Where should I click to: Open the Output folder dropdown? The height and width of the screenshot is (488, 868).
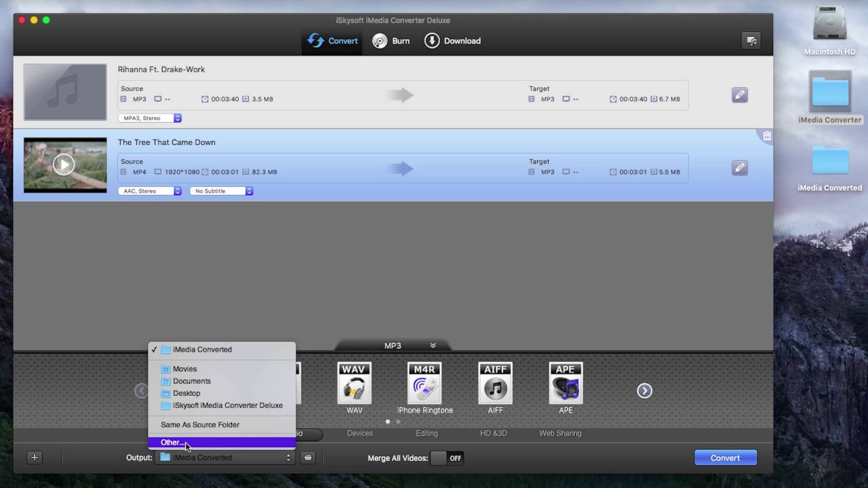click(224, 457)
